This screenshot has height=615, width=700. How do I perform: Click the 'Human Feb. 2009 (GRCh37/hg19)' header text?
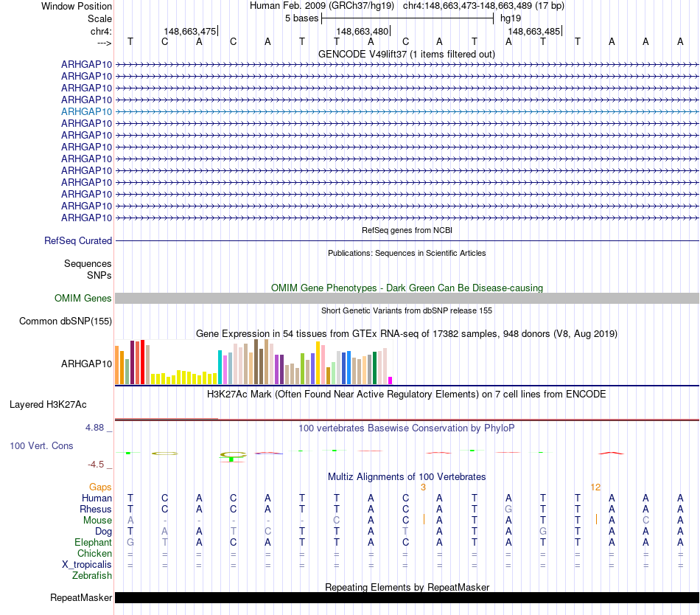tap(322, 6)
